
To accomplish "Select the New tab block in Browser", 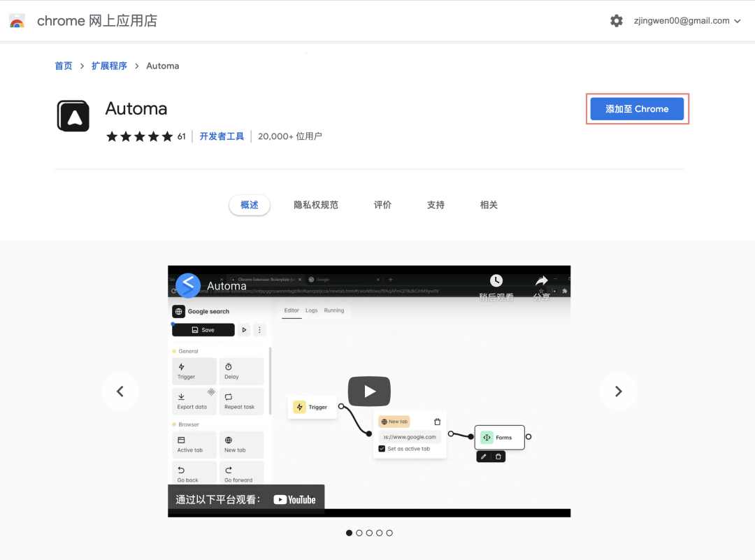I will click(241, 445).
